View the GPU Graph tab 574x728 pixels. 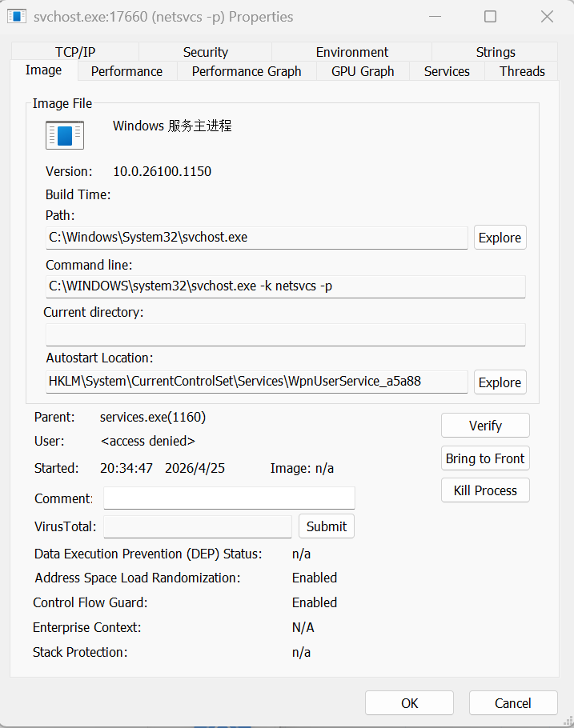(x=363, y=71)
